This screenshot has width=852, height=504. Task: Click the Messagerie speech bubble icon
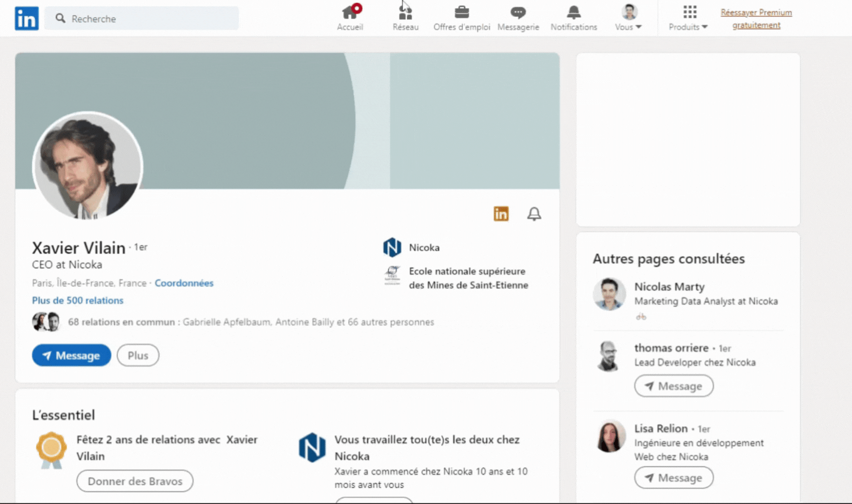point(518,12)
